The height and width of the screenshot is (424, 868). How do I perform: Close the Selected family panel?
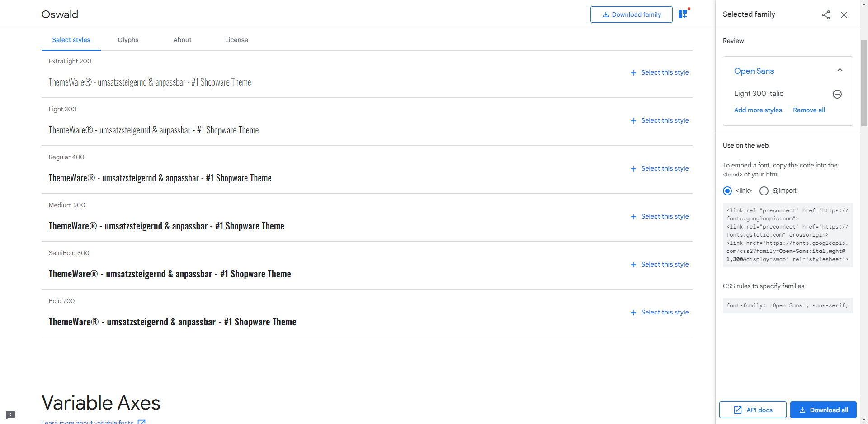[x=844, y=15]
